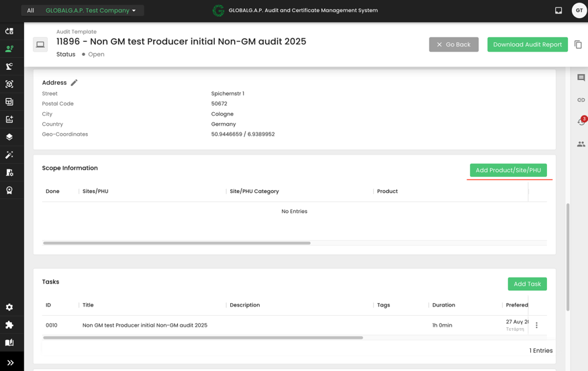This screenshot has width=588, height=371.
Task: Click Go Back button
Action: (x=454, y=44)
